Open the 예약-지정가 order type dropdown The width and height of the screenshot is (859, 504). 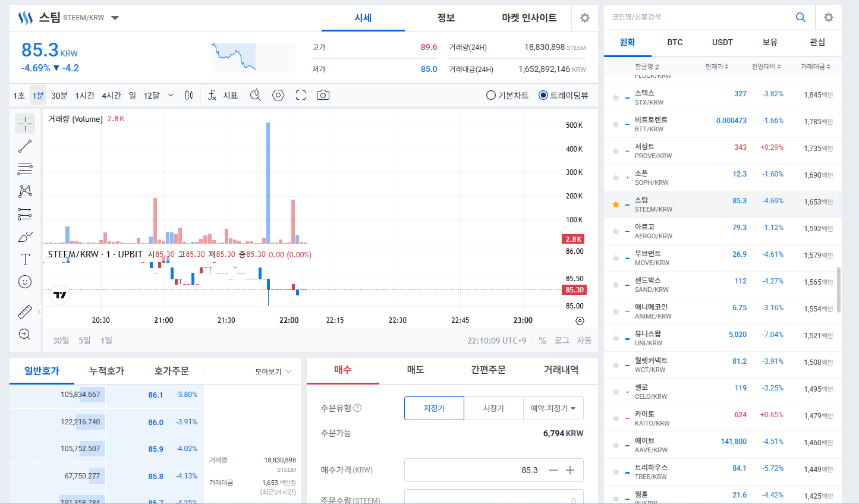(x=553, y=408)
